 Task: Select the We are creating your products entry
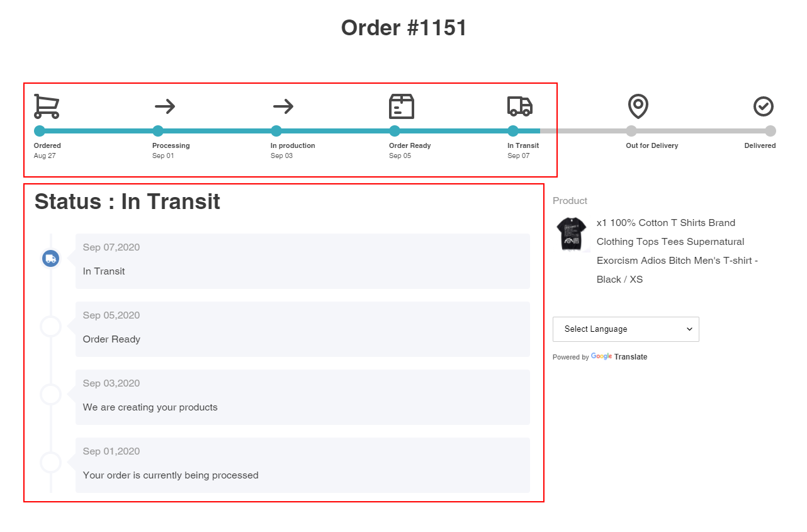pyautogui.click(x=303, y=397)
